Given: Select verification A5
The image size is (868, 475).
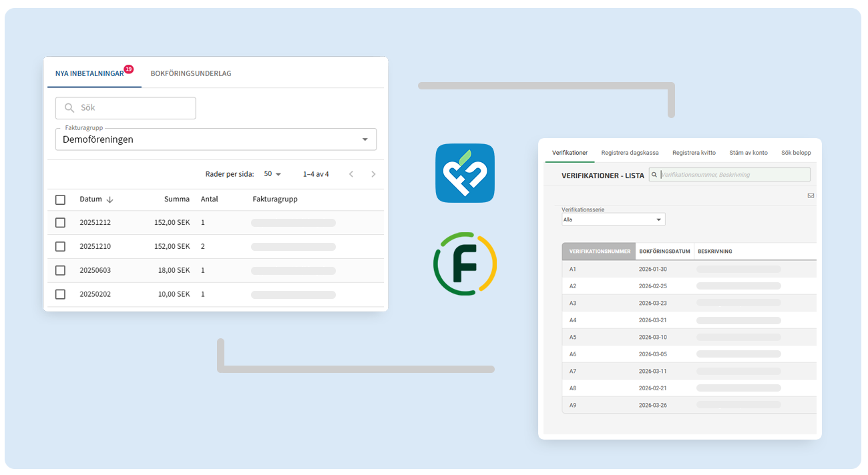Looking at the screenshot, I should click(573, 337).
